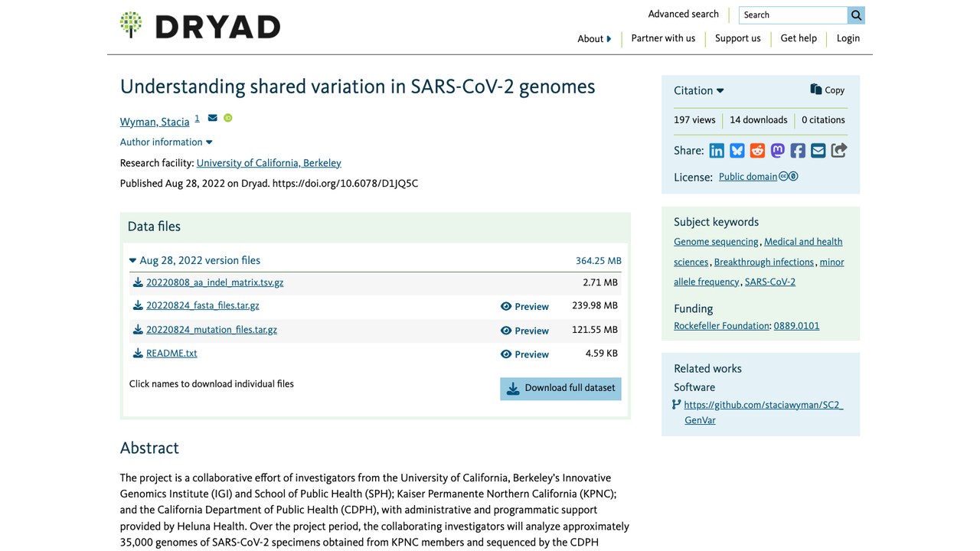Open Wyman, Stacia author link
Viewport: 980px width, 551px height.
tap(155, 122)
